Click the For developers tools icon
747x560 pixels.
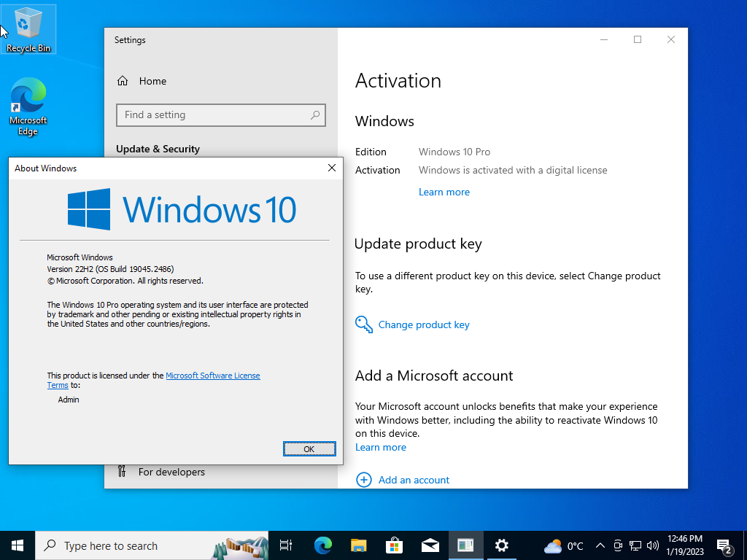(x=122, y=472)
